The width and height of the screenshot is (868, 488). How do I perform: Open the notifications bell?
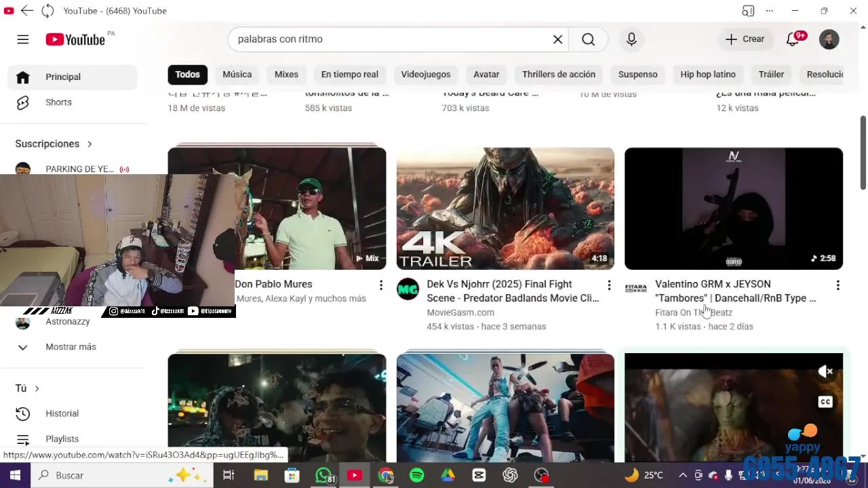(x=792, y=39)
